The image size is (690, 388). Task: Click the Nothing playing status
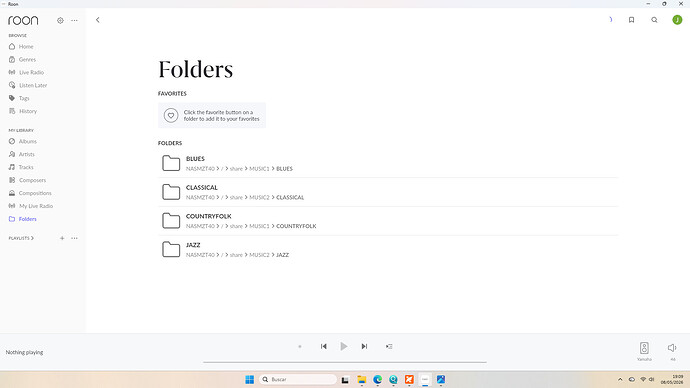coord(24,352)
